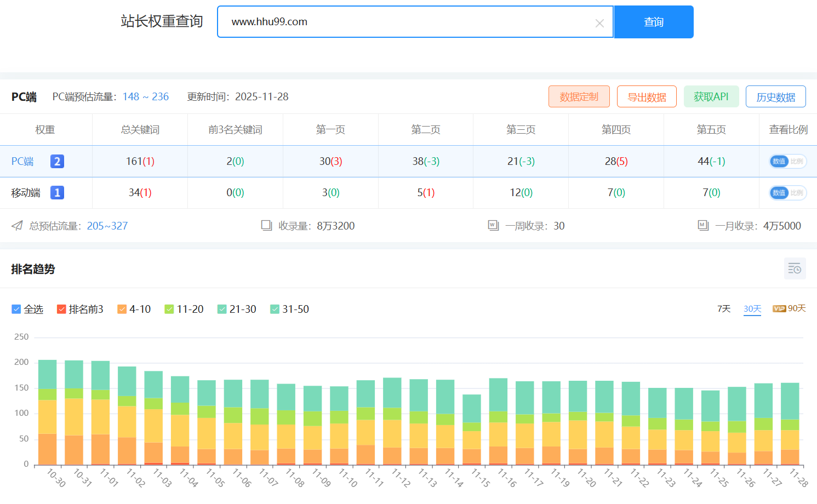Click the 一月收录 document icon
The height and width of the screenshot is (504, 817).
point(703,225)
